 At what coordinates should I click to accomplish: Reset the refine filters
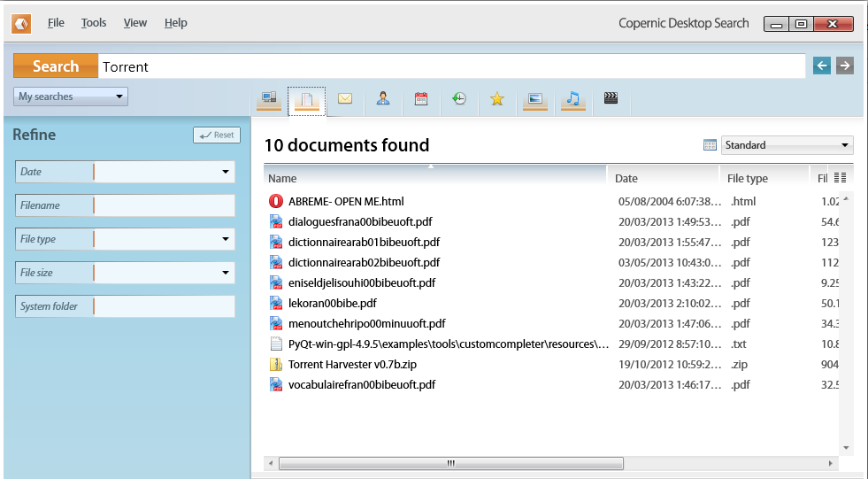[217, 135]
